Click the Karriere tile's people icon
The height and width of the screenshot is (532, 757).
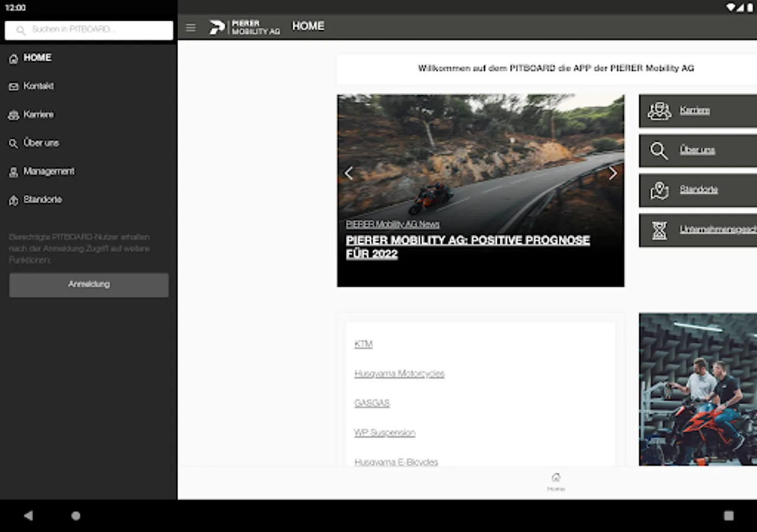click(659, 111)
